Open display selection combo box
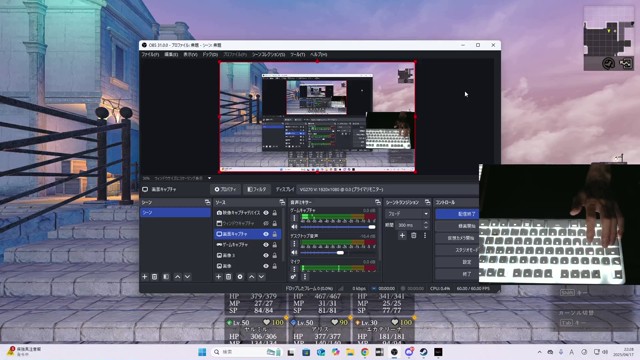 point(388,189)
